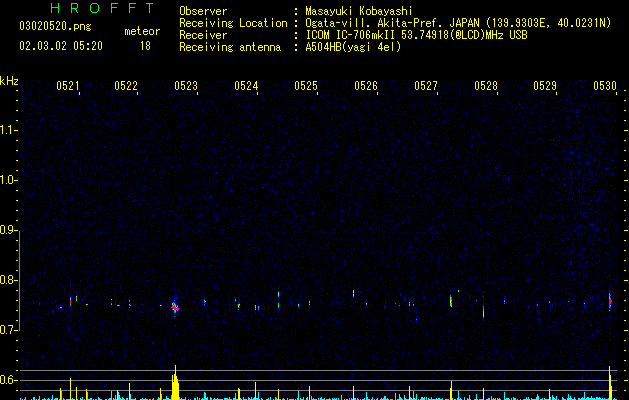
Task: Click the strong meteor echo near 0523
Action: (x=175, y=308)
